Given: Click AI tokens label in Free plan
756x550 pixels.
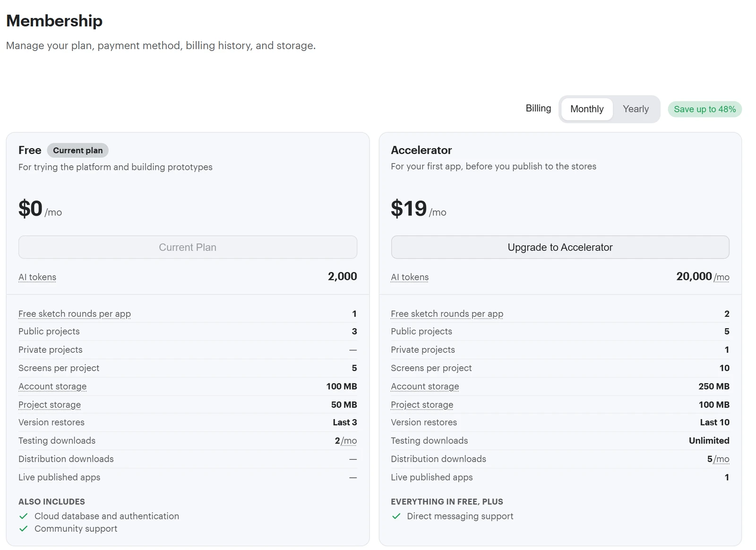Looking at the screenshot, I should pyautogui.click(x=37, y=277).
